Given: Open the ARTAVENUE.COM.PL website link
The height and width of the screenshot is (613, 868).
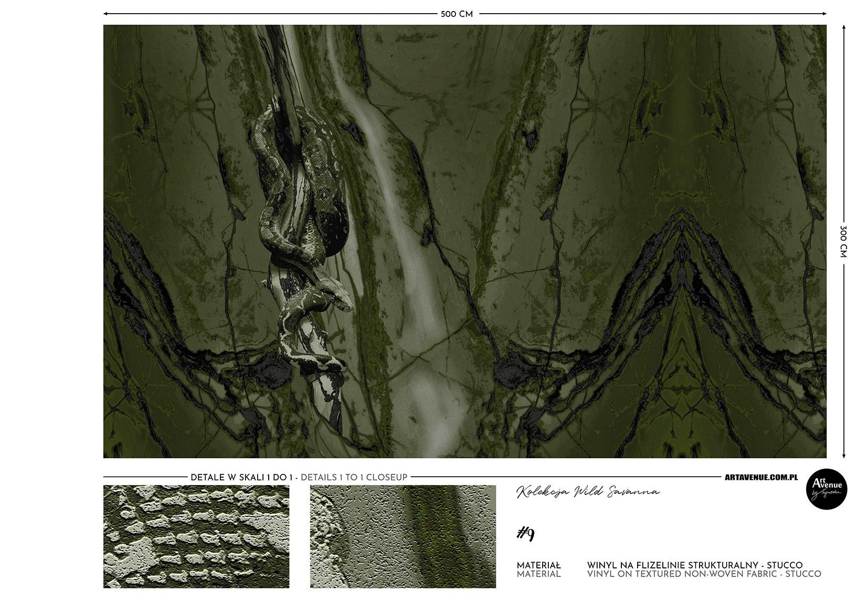Looking at the screenshot, I should tap(761, 477).
